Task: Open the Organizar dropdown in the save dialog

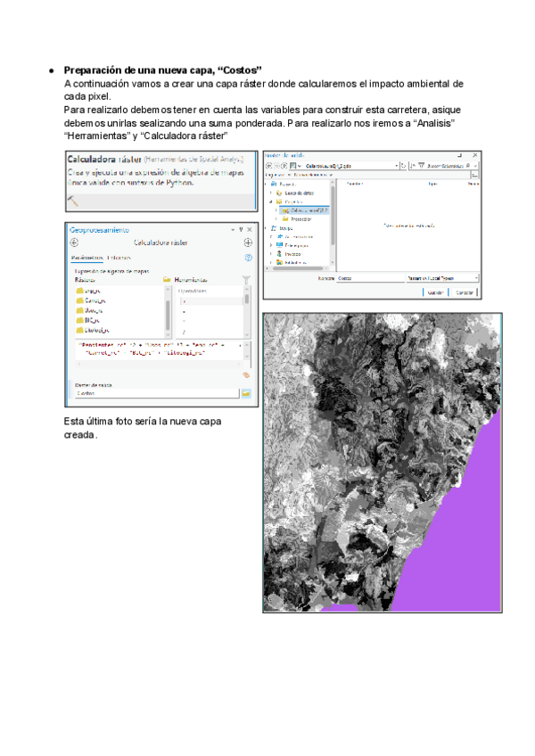Action: pyautogui.click(x=277, y=175)
